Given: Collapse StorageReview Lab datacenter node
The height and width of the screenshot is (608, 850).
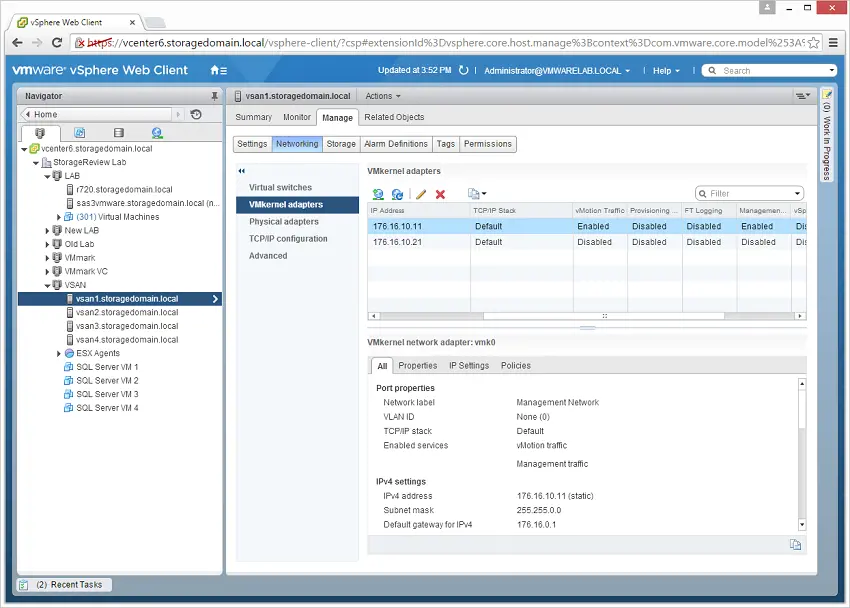Looking at the screenshot, I should click(36, 163).
